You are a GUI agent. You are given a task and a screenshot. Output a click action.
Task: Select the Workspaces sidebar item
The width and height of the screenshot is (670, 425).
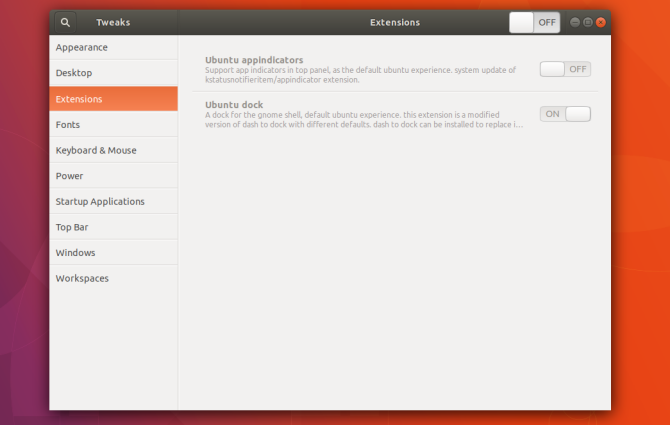(113, 278)
